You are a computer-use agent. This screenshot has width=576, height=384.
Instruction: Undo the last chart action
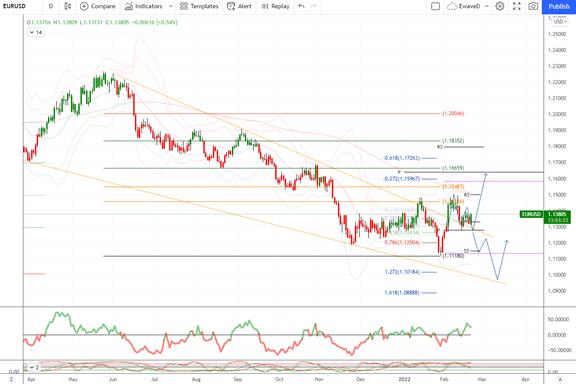pos(302,6)
